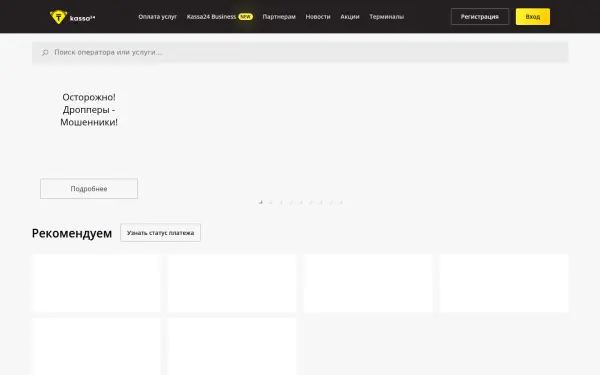This screenshot has width=600, height=375.
Task: Click Узнать статус платежа button
Action: click(x=160, y=233)
